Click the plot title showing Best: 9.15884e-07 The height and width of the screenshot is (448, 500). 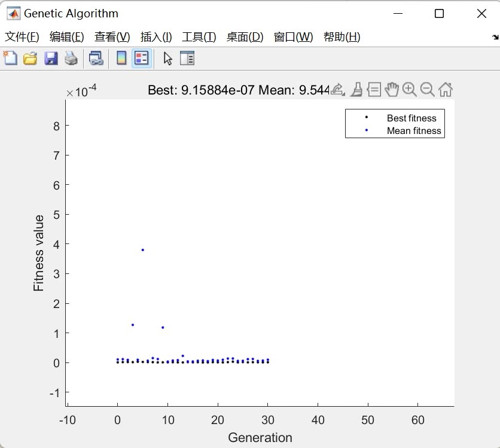(x=238, y=90)
